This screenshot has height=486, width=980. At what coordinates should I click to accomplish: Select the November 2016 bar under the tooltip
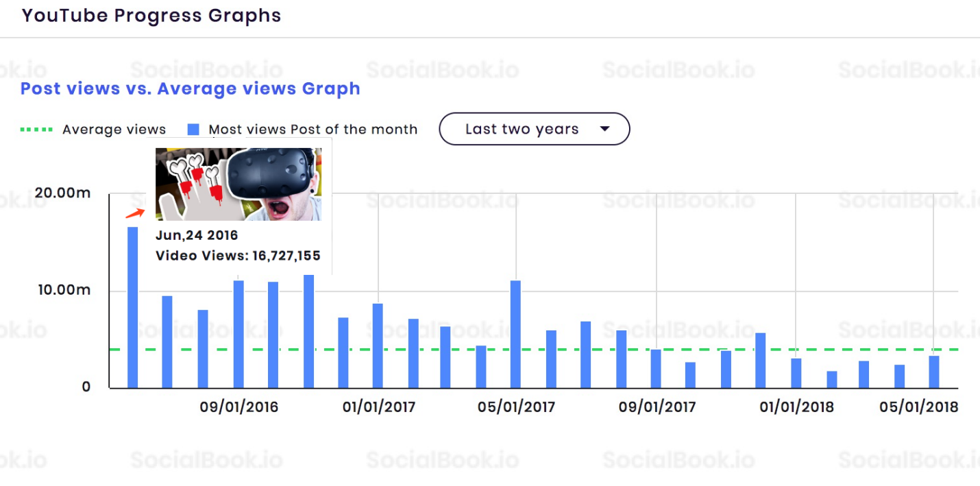309,331
